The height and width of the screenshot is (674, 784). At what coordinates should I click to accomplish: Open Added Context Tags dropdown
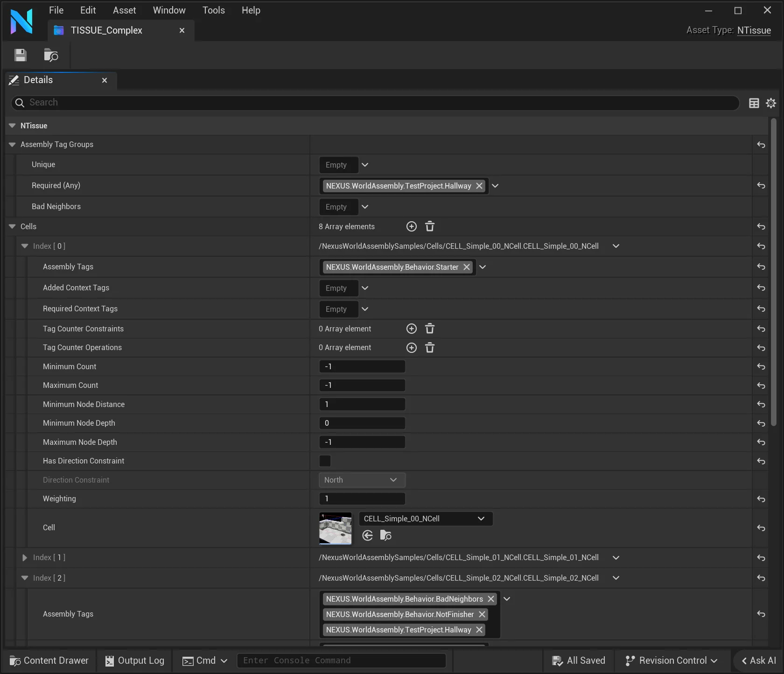point(365,288)
